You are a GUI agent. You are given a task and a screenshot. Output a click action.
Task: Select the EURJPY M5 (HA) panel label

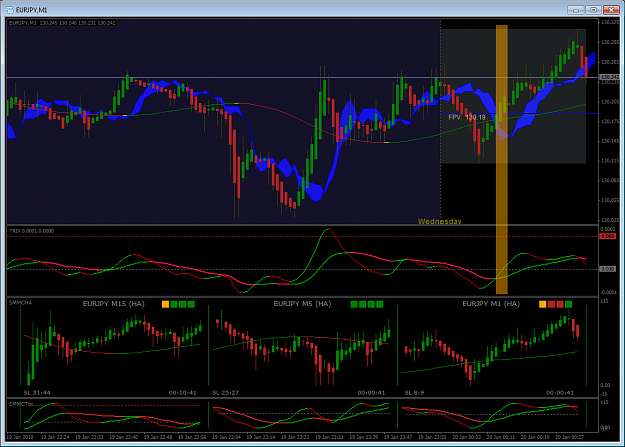click(302, 304)
